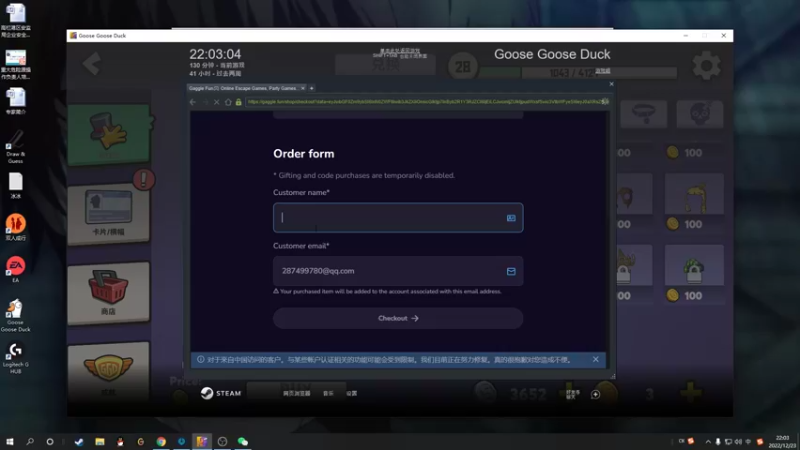Open the Draw & Guess desktop shortcut
Image resolution: width=800 pixels, height=450 pixels.
point(15,146)
